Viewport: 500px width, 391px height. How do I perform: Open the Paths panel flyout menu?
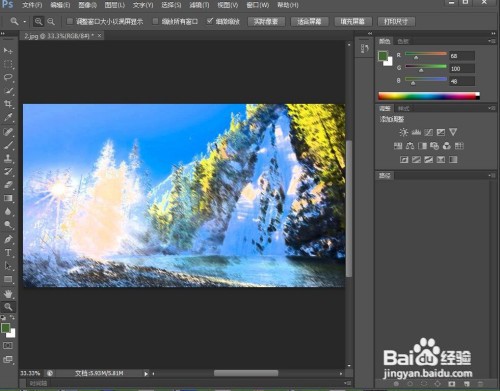491,175
